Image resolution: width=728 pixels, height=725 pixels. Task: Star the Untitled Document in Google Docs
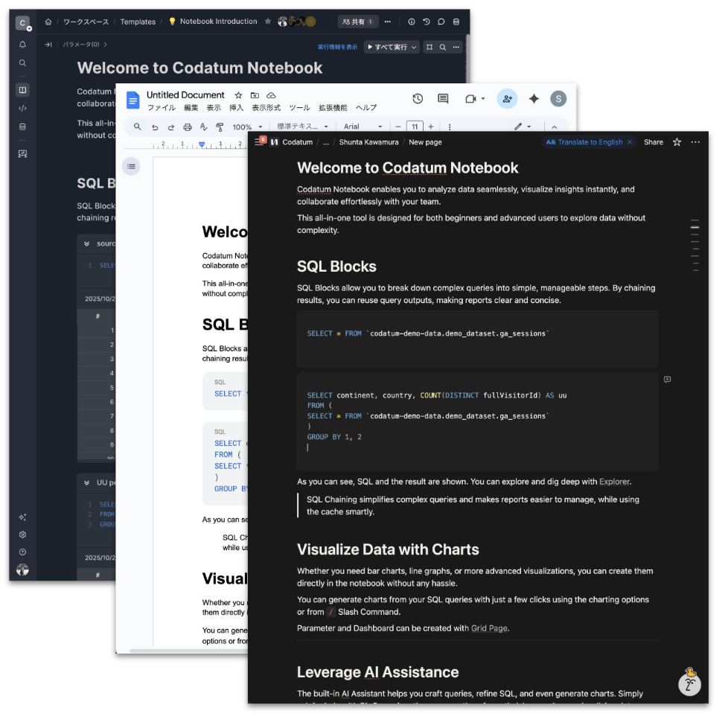pos(239,95)
